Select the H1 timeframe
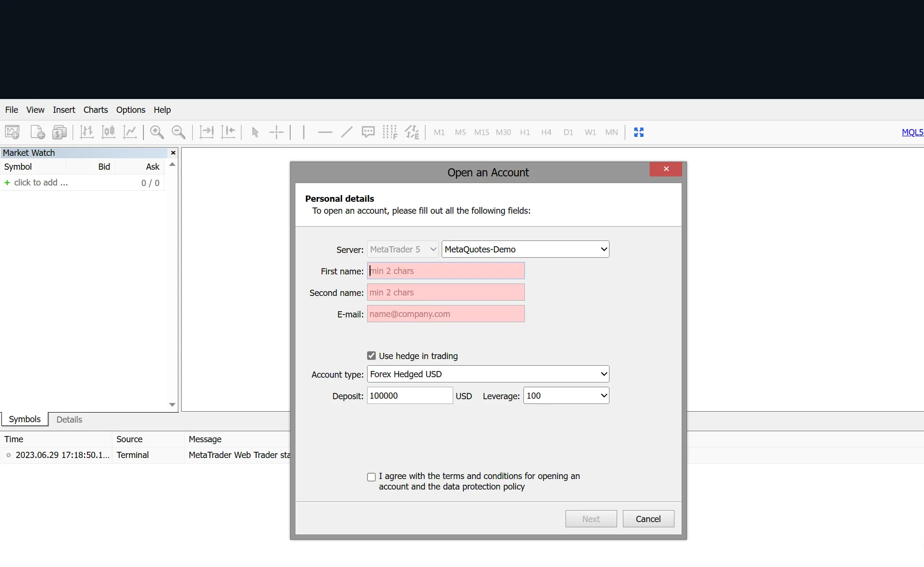Image resolution: width=924 pixels, height=567 pixels. pos(525,132)
